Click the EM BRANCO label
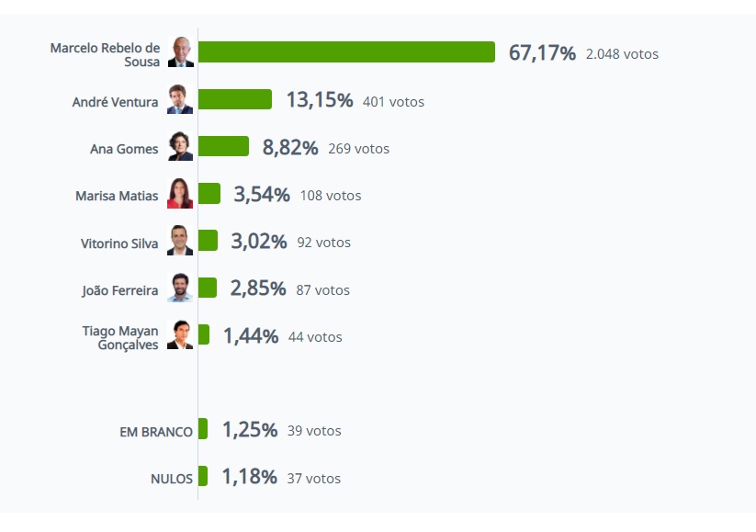This screenshot has width=756, height=532. [x=156, y=431]
